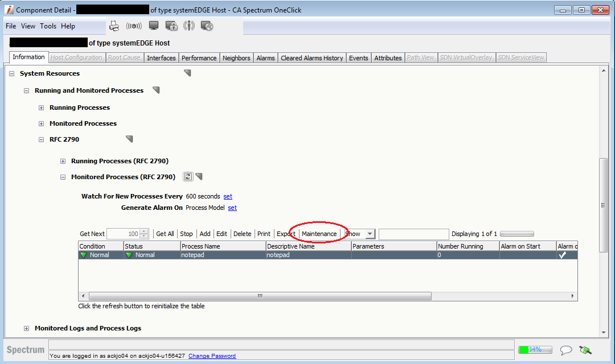615x364 pixels.
Task: Collapse the System Resources section
Action: pyautogui.click(x=12, y=74)
